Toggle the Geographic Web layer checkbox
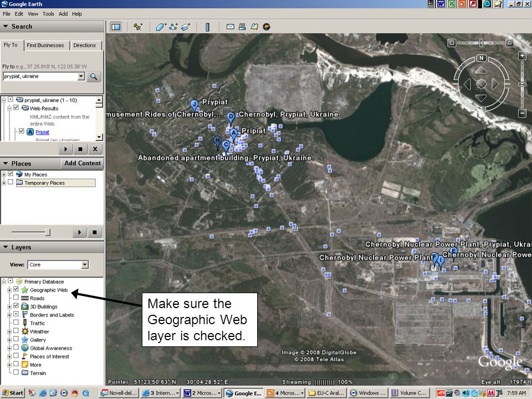532x399 pixels. (16, 290)
